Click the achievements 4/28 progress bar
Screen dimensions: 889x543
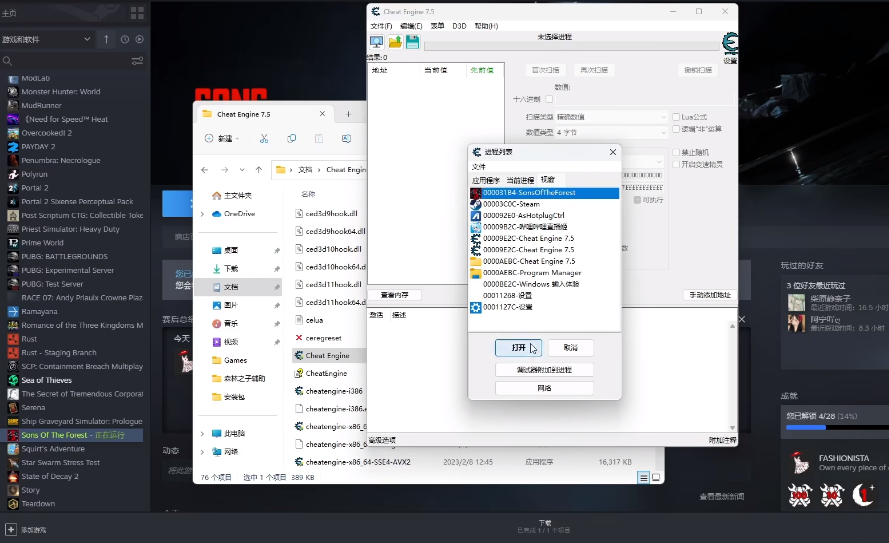pyautogui.click(x=837, y=427)
